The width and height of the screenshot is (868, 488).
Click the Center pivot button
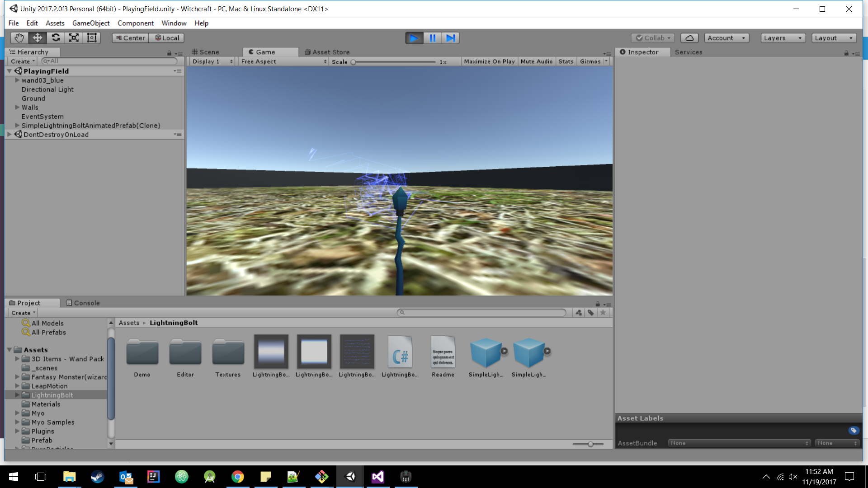[130, 38]
